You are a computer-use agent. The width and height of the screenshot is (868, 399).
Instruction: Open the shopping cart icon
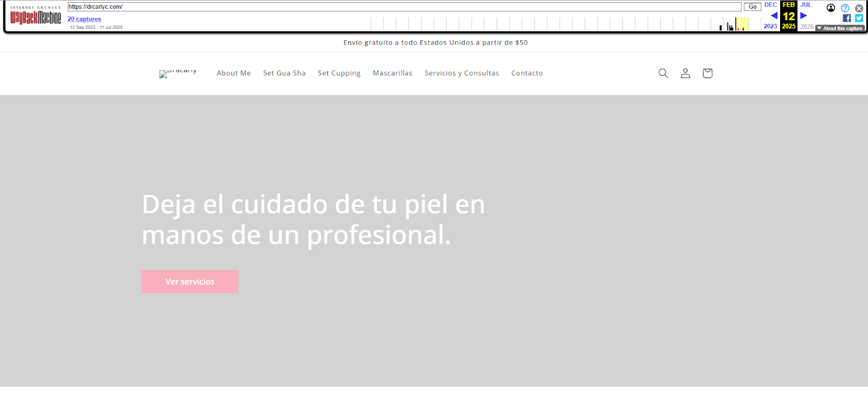click(x=707, y=73)
